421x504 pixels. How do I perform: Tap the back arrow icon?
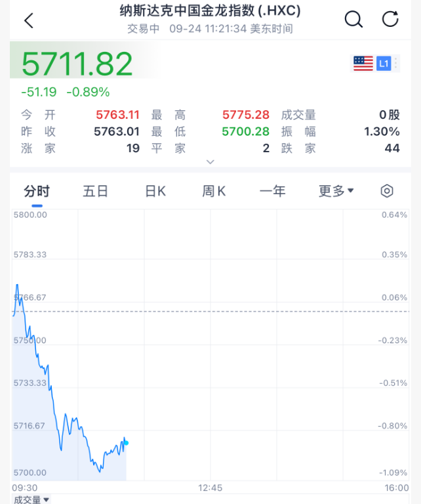pyautogui.click(x=29, y=20)
